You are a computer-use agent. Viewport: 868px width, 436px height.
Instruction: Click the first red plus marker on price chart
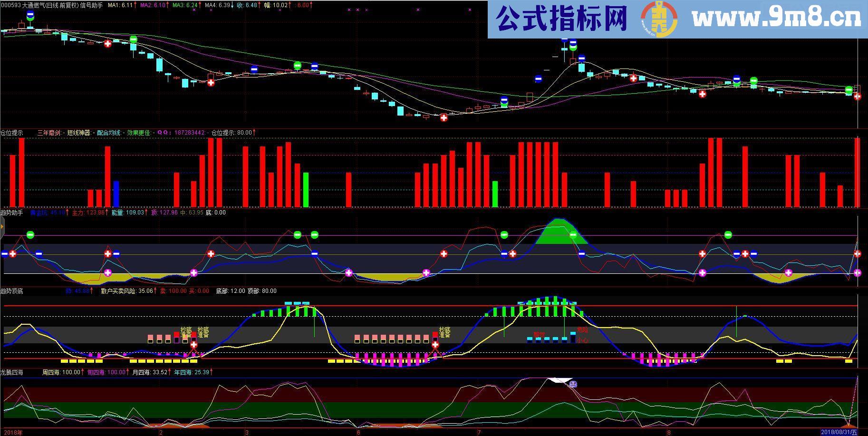(108, 44)
